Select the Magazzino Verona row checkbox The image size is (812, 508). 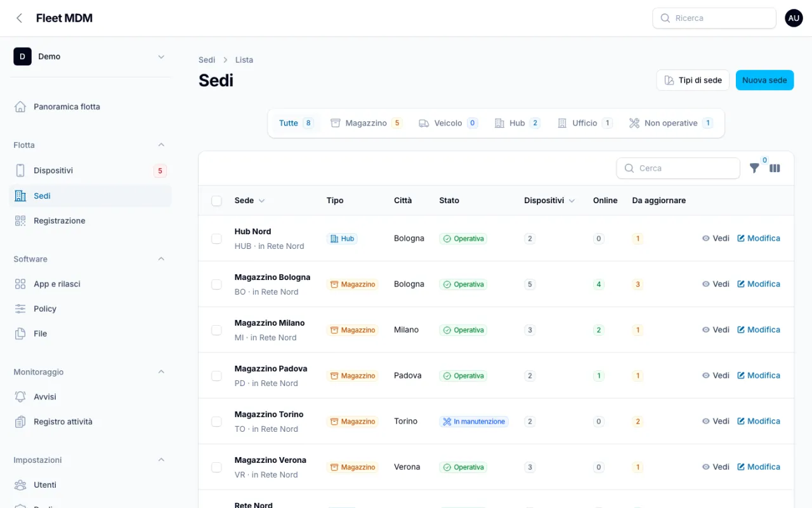pos(216,467)
